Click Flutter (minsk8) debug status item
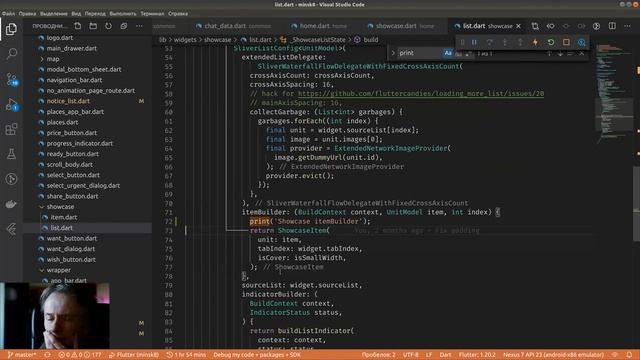Viewport: 640px width, 360px height. click(134, 355)
